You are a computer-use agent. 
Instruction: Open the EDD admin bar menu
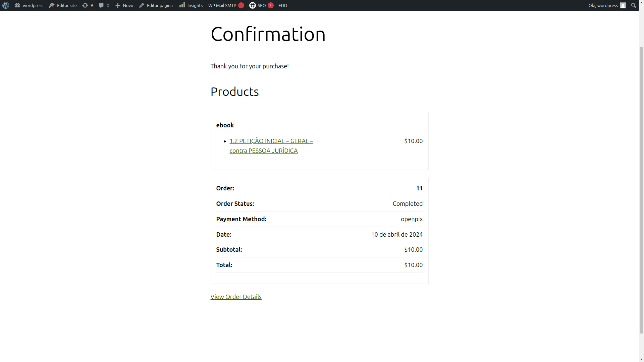point(283,5)
